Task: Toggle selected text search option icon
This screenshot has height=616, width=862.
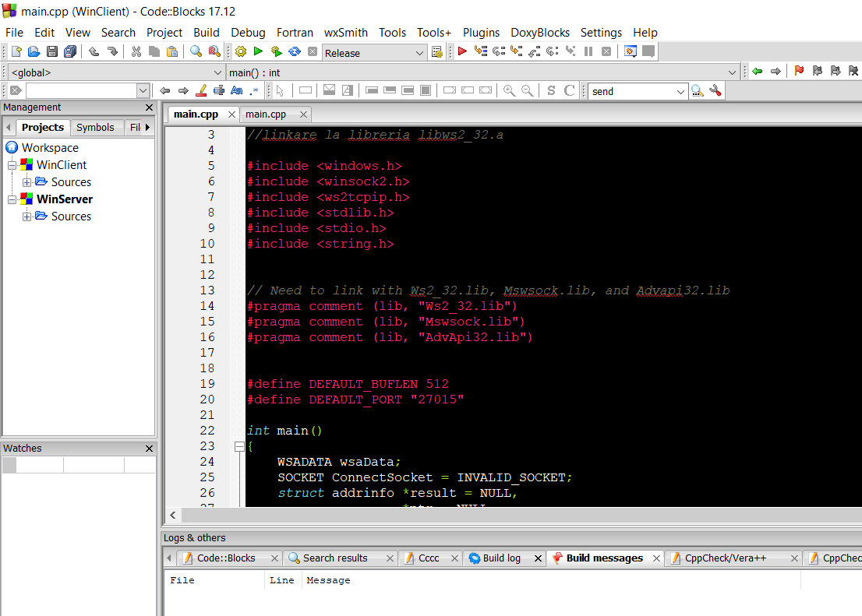Action: pos(219,90)
